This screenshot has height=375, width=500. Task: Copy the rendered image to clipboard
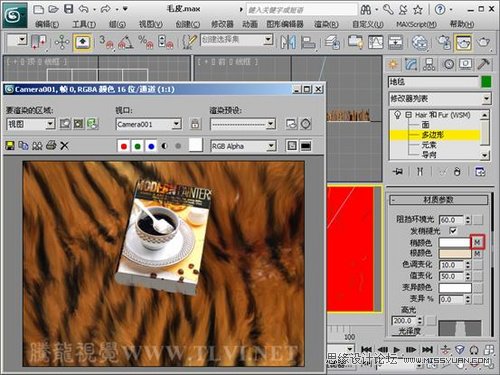click(23, 145)
